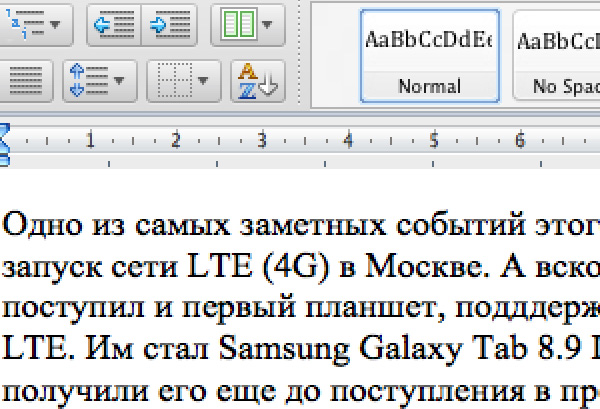Viewport: 600px width, 409px height.
Task: Sort text with the A-Z button
Action: [258, 81]
